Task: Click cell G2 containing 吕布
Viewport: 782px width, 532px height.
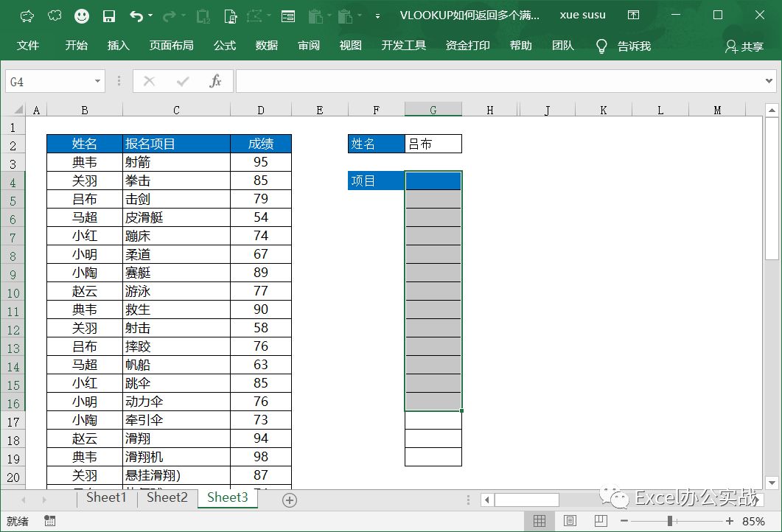Action: 433,144
